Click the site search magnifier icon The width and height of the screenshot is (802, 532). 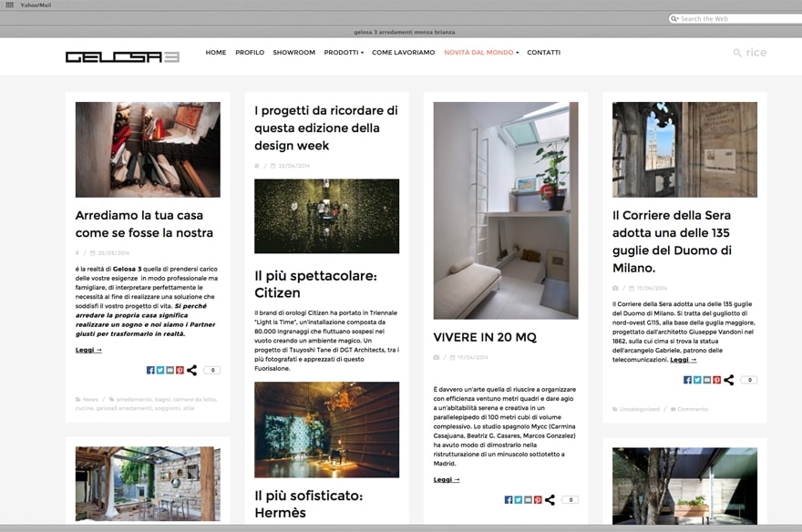(737, 53)
